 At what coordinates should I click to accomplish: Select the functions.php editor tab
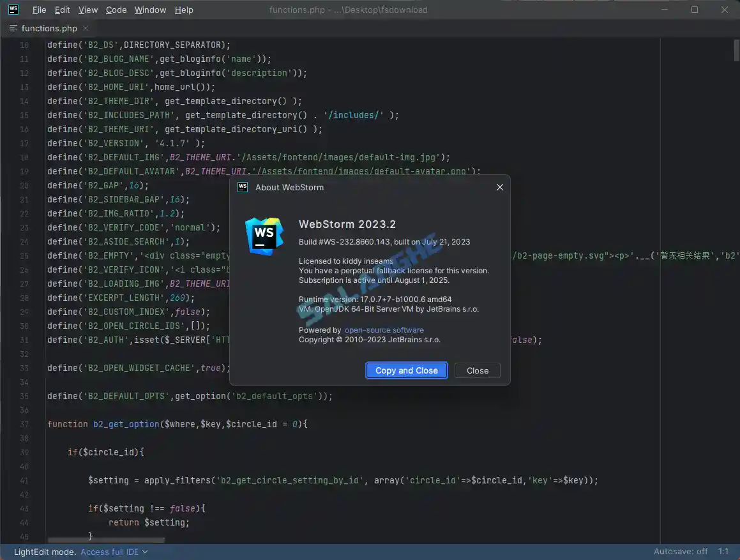coord(49,28)
